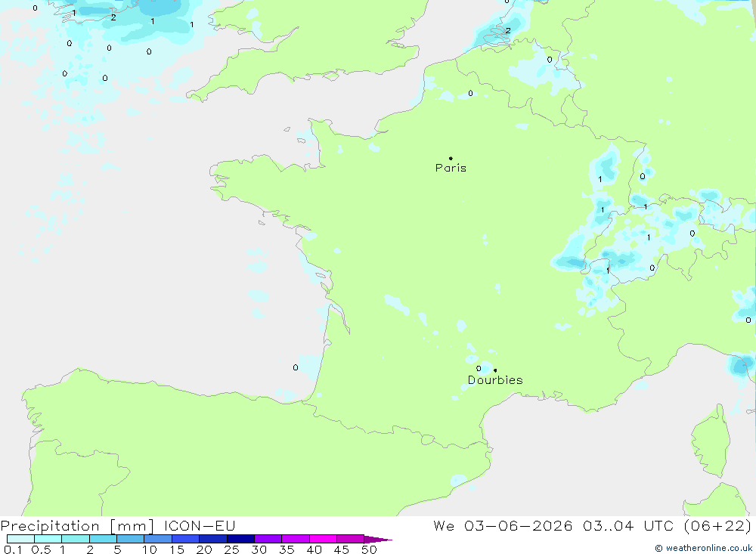The image size is (756, 554).
Task: Click the Dourbies city label
Action: [x=495, y=380]
